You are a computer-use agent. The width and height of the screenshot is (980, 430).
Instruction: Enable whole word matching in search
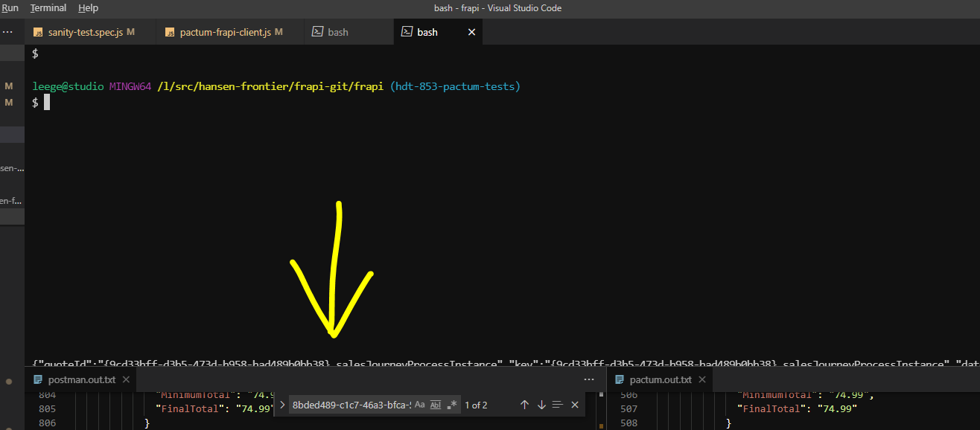(436, 404)
